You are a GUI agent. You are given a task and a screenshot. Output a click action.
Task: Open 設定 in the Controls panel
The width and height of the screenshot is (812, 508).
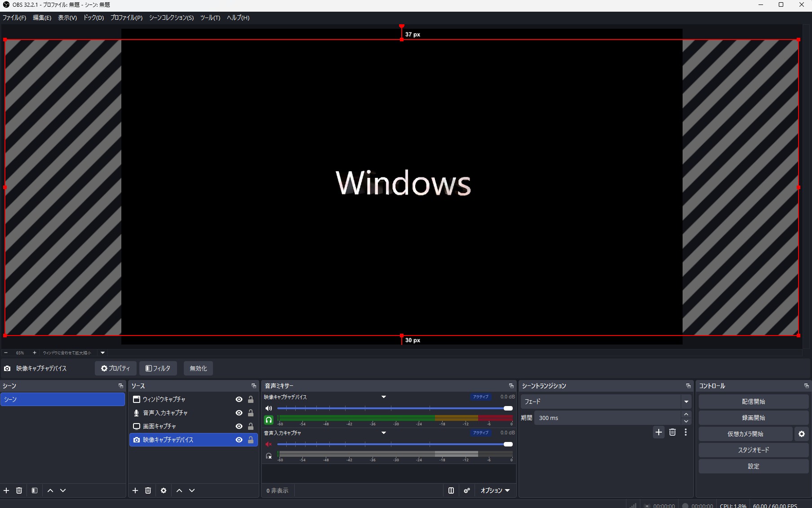pos(753,466)
